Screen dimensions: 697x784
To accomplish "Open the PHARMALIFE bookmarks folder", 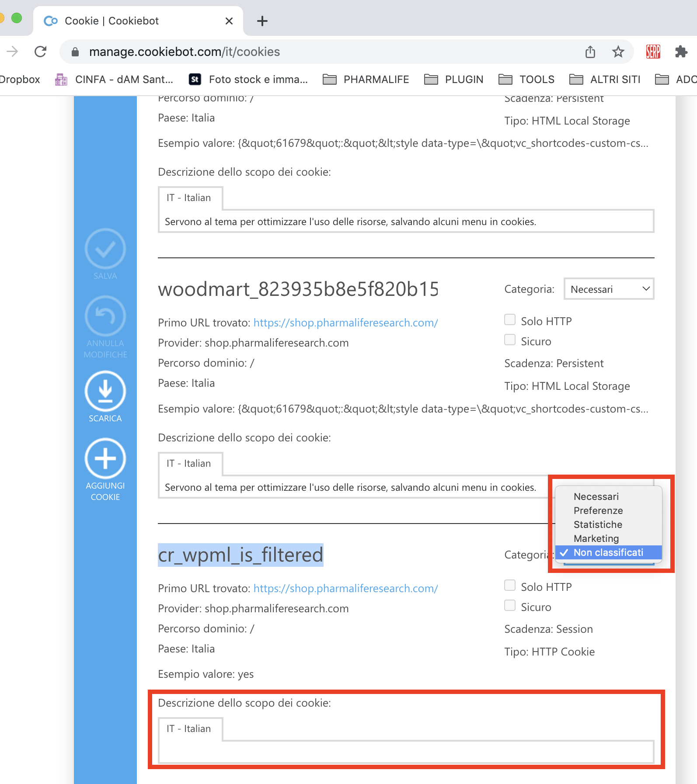I will click(366, 80).
